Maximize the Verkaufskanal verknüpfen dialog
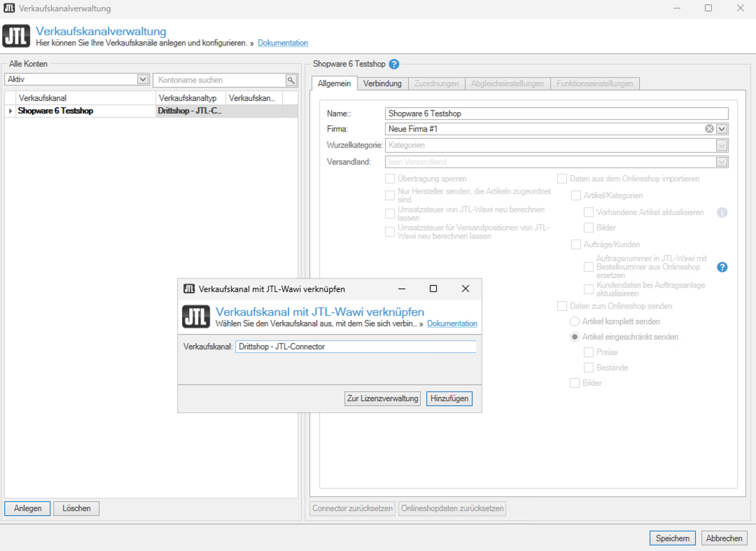The width and height of the screenshot is (756, 551). click(x=433, y=288)
